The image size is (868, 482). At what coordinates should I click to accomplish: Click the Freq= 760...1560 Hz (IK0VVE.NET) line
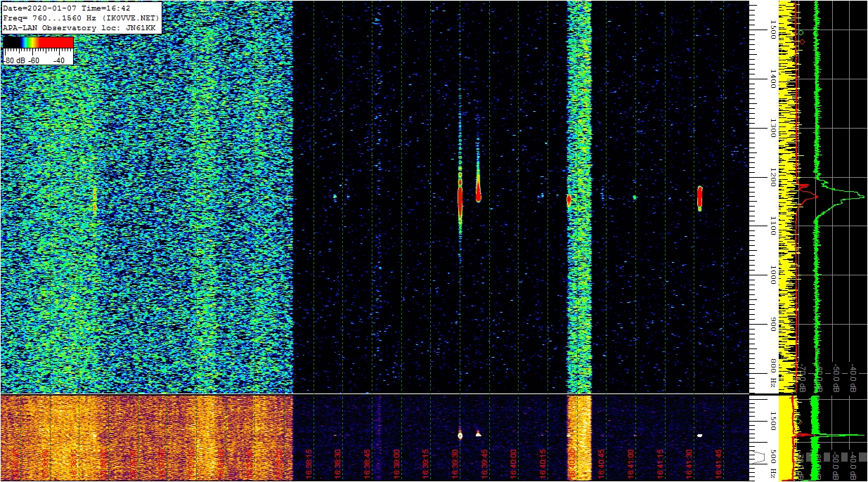tap(82, 17)
